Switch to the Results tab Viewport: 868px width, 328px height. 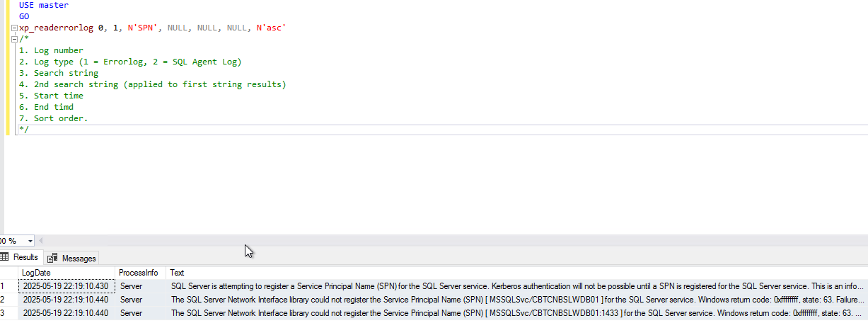[21, 257]
